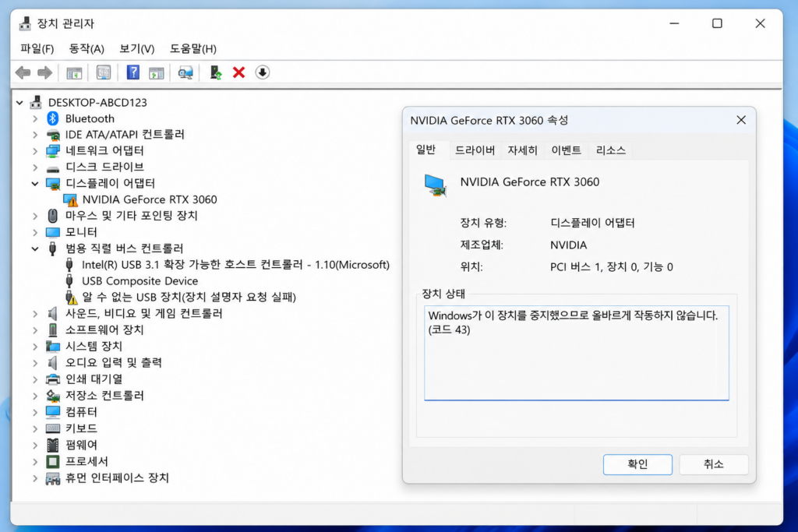The height and width of the screenshot is (532, 798).
Task: Click the Forward arrow toolbar icon
Action: 44,72
